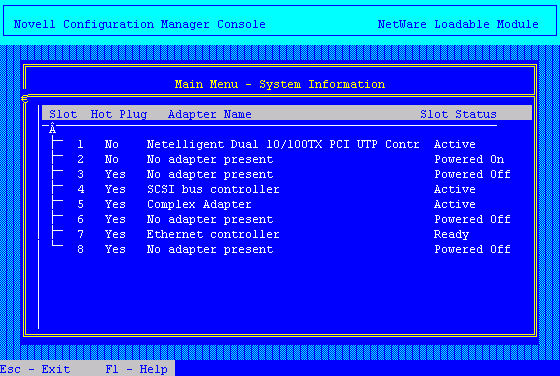
Task: Click slot number 5
Action: point(80,204)
